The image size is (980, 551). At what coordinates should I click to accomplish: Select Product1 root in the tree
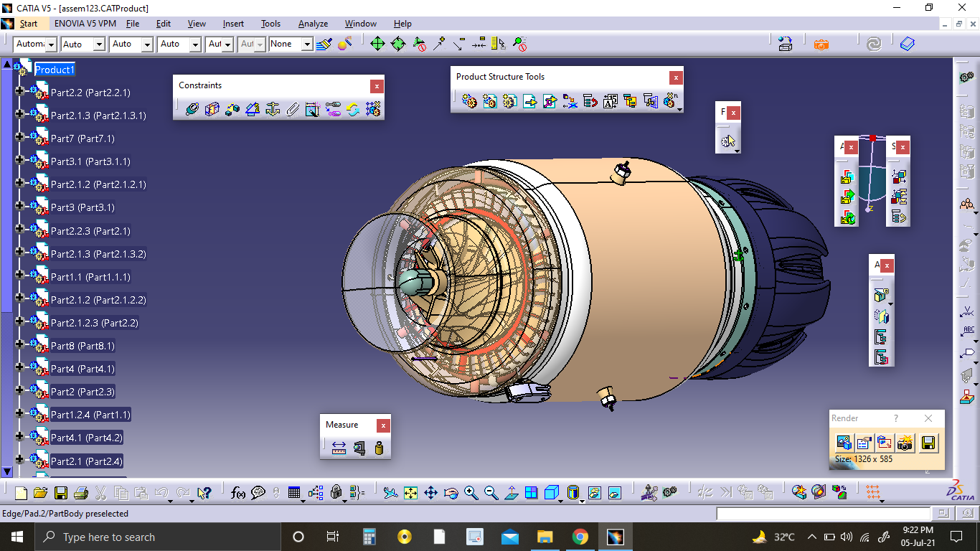pyautogui.click(x=55, y=70)
